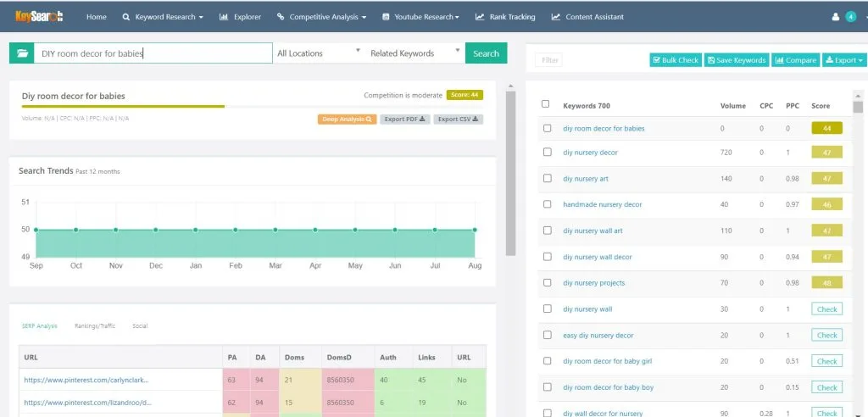Click the Save Keywords button
868x417 pixels.
[x=737, y=60]
